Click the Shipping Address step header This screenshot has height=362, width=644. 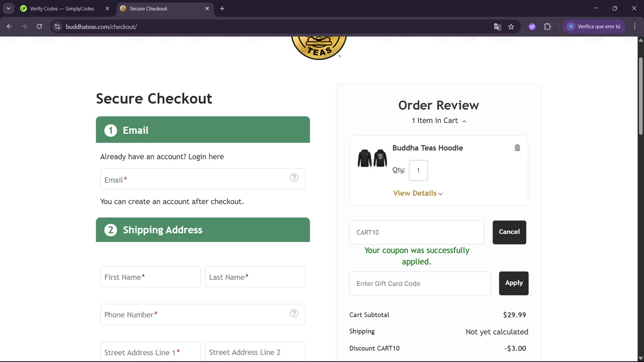tap(203, 230)
